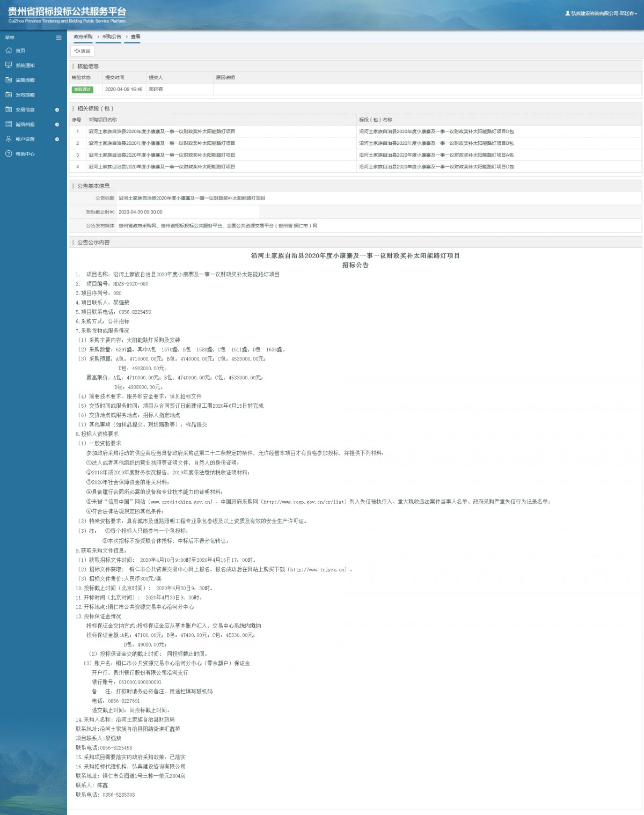Click the list icon for 诚信档案
This screenshot has width=644, height=815.
(x=9, y=124)
